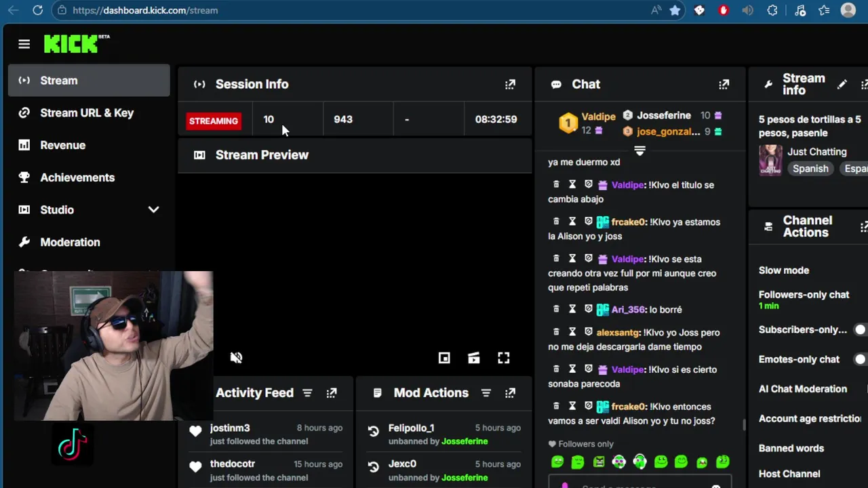Refresh the browser page
The width and height of the screenshot is (868, 488).
point(38,10)
